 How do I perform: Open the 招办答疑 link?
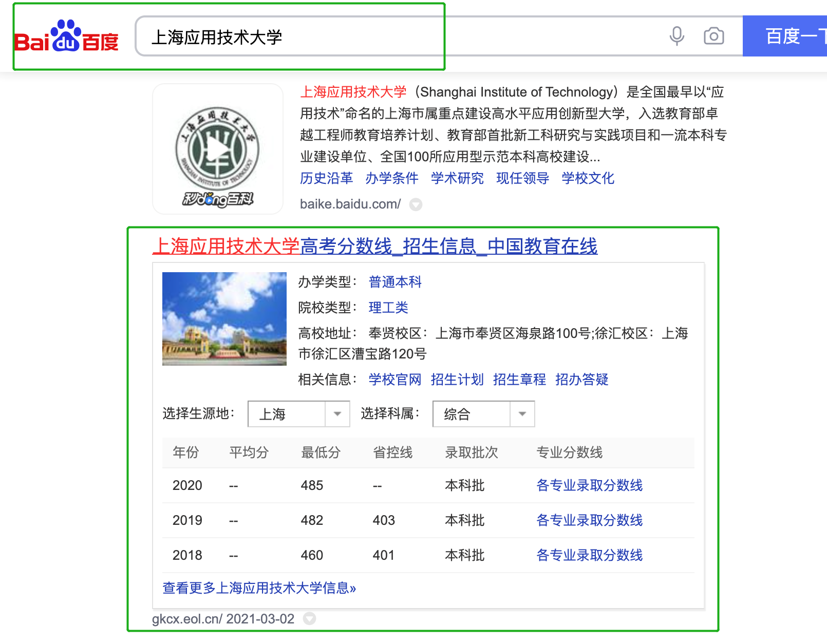point(582,380)
